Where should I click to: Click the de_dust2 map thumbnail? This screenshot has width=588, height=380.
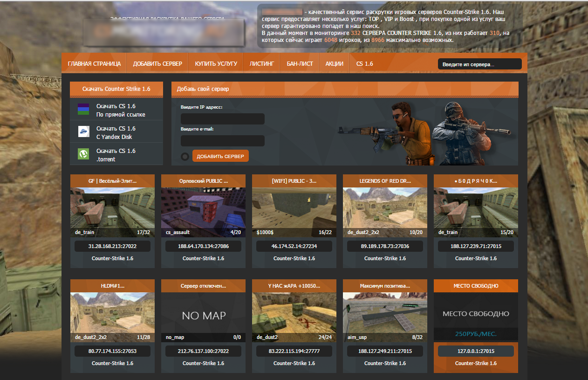point(294,317)
